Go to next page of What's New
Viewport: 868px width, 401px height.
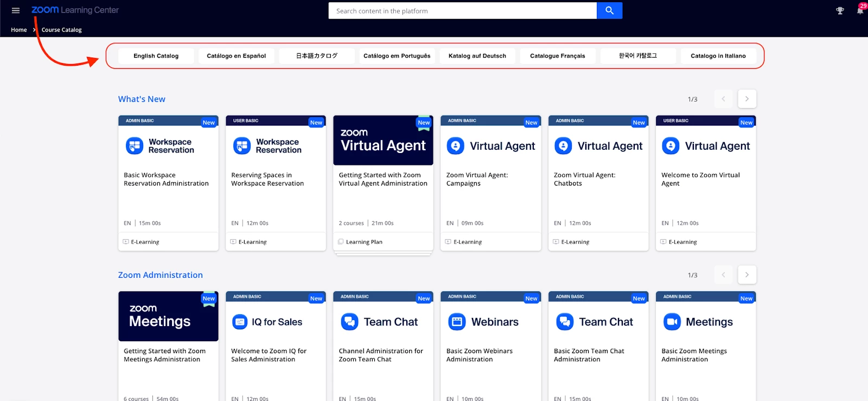(x=747, y=99)
